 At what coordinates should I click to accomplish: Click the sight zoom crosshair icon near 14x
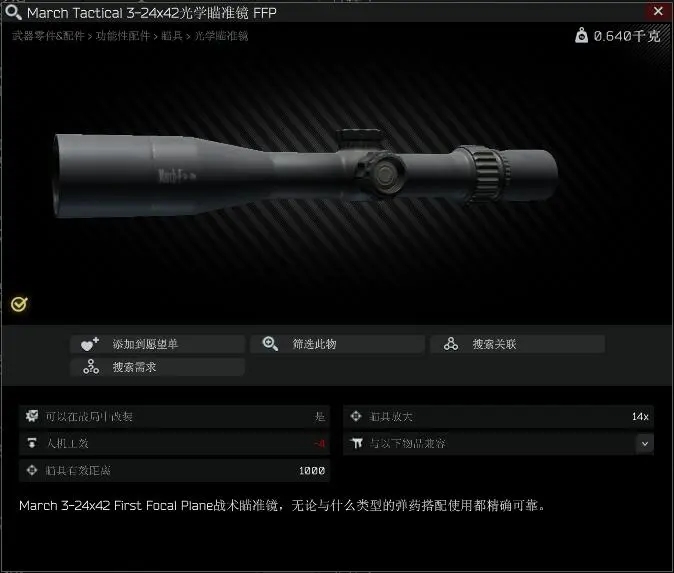[x=356, y=416]
